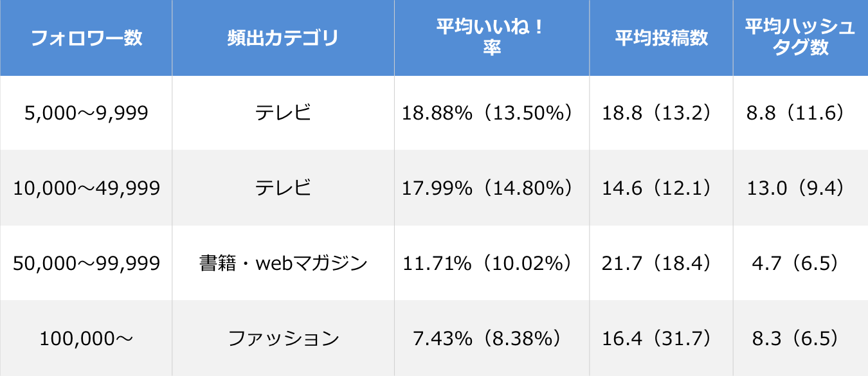
Task: Select the 13.0（9.4） hashtag count cell
Action: coord(800,188)
